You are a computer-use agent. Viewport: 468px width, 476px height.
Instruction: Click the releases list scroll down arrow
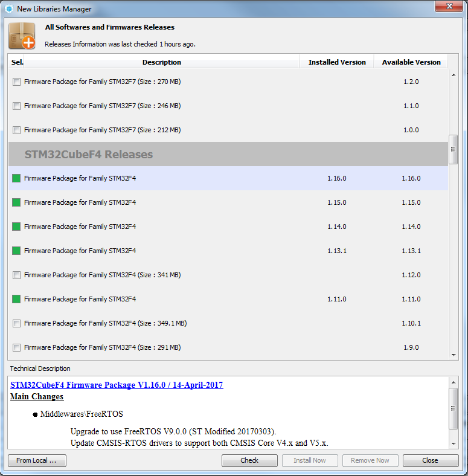click(454, 355)
